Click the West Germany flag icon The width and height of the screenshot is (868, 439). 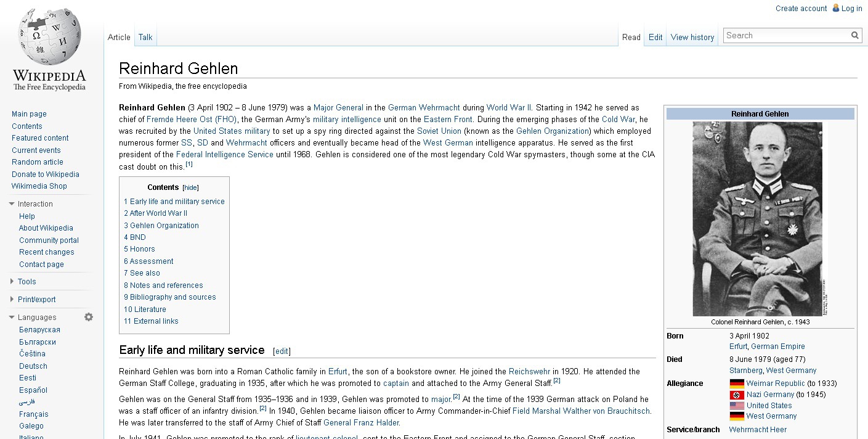click(737, 416)
